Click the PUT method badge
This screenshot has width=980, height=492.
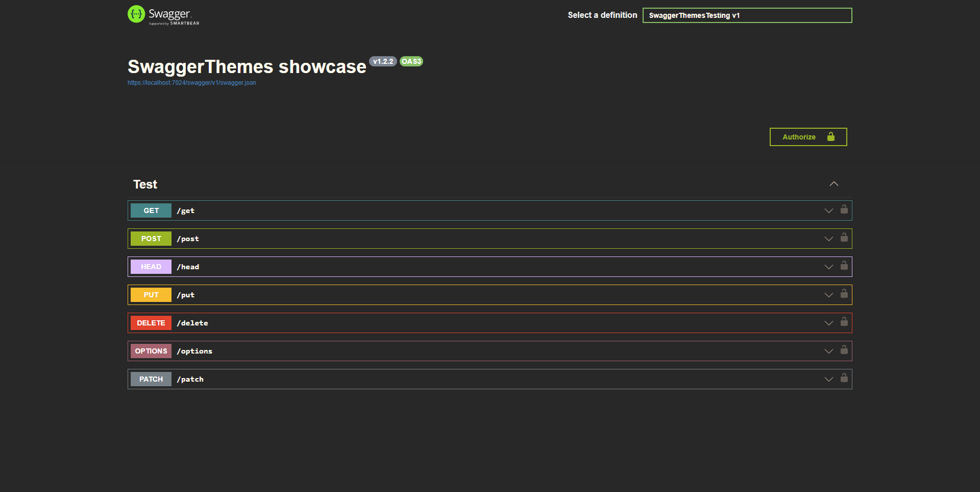[x=151, y=295]
